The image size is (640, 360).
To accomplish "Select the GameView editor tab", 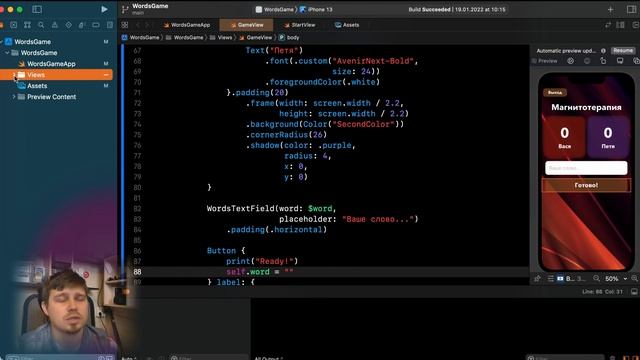I will tap(247, 25).
